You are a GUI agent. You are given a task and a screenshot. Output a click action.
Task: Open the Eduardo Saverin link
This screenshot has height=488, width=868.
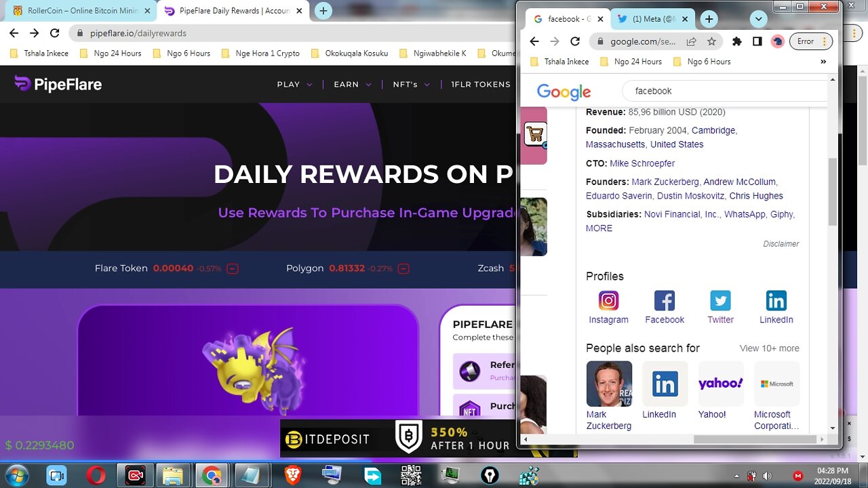tap(618, 196)
